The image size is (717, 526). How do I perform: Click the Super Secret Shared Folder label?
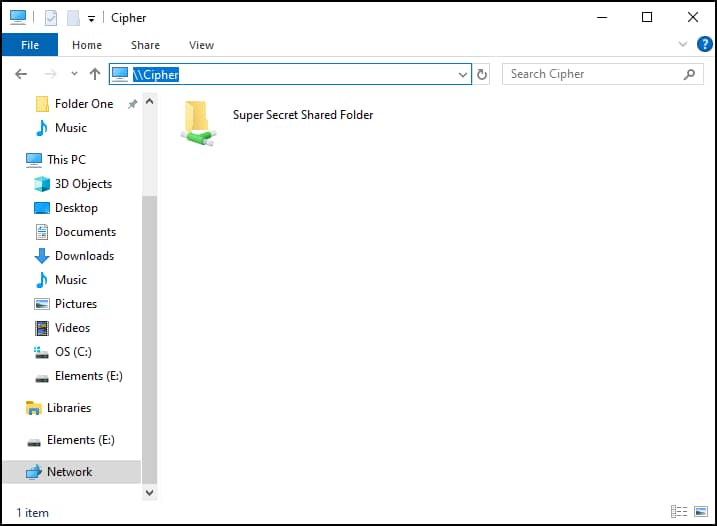click(x=303, y=115)
